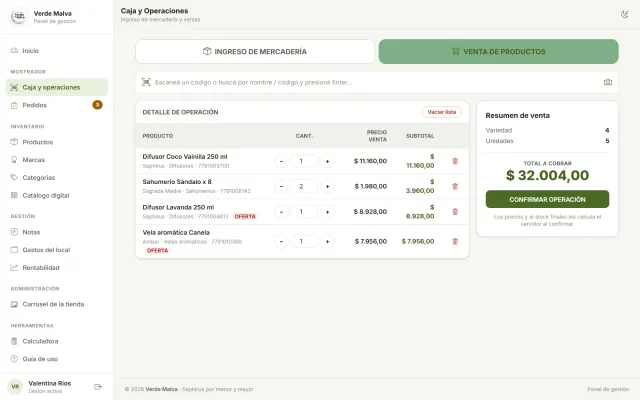The width and height of the screenshot is (640, 400).
Task: Edit quantity field for Vela aromática Canela
Action: pos(304,241)
